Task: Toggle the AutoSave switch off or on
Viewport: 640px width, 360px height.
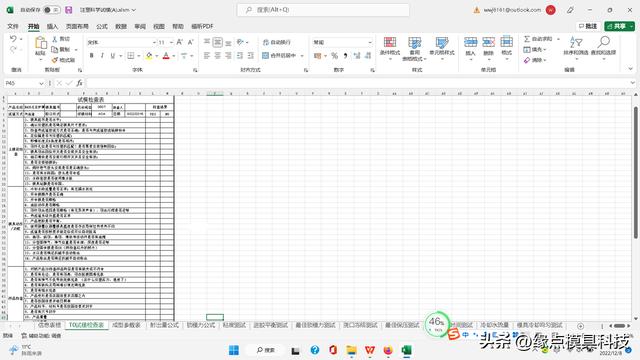Action: [x=52, y=10]
